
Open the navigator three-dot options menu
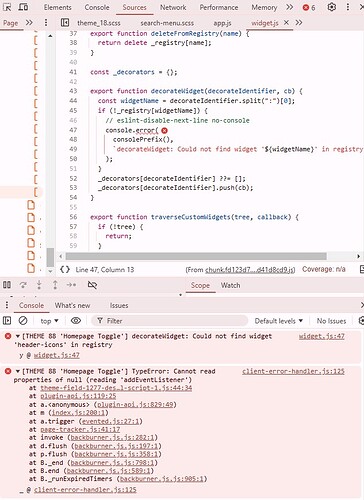point(46,23)
